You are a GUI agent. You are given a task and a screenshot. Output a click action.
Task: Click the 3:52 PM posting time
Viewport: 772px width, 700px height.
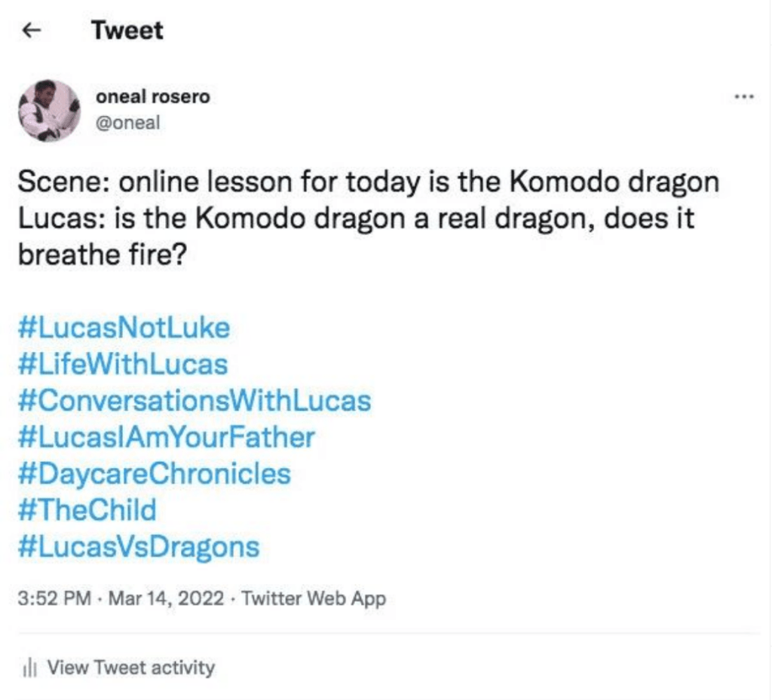click(x=53, y=599)
